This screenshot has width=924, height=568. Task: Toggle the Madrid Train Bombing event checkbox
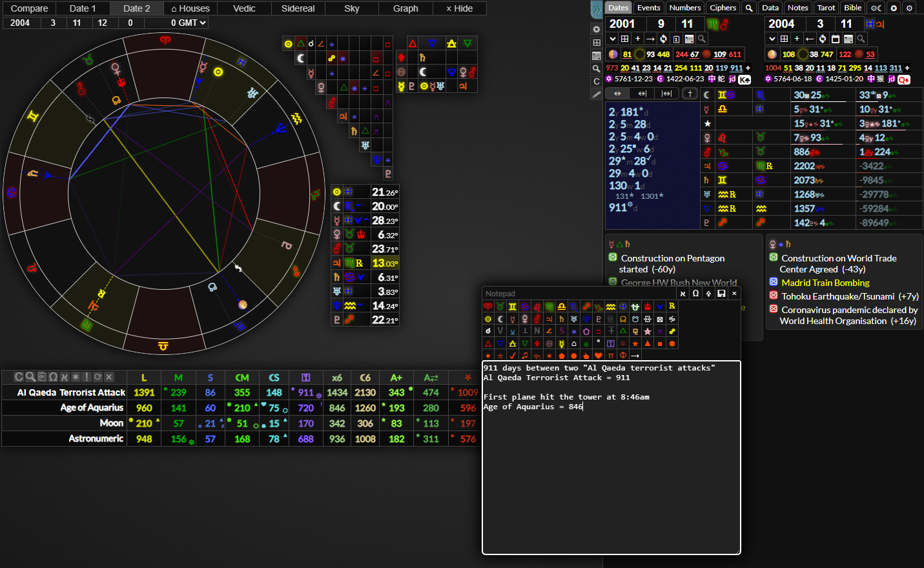pos(774,282)
